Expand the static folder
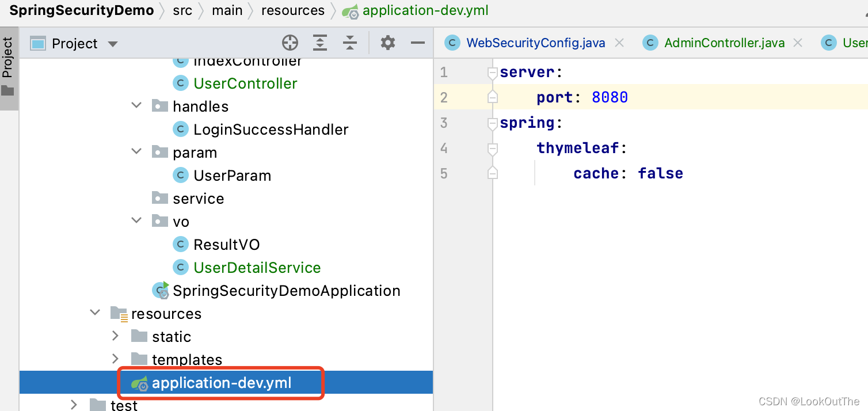868x411 pixels. (116, 336)
